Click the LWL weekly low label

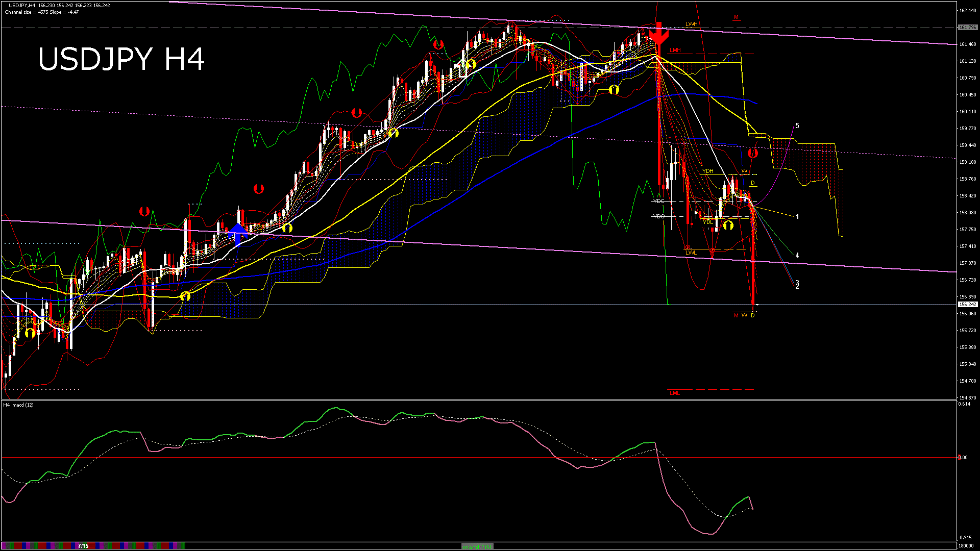click(691, 253)
